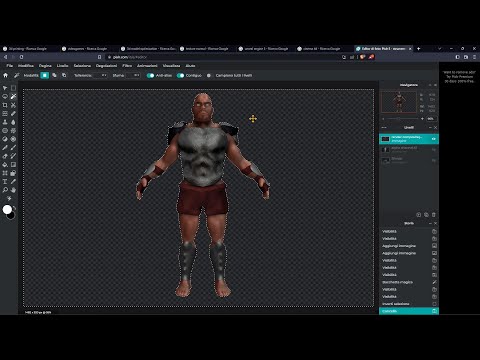Select the Clone stamp tool
This screenshot has height=360, width=480.
click(x=5, y=122)
